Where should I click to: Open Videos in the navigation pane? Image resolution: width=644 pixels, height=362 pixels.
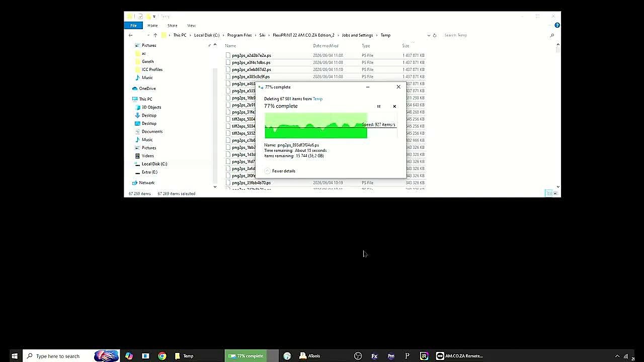point(144,156)
